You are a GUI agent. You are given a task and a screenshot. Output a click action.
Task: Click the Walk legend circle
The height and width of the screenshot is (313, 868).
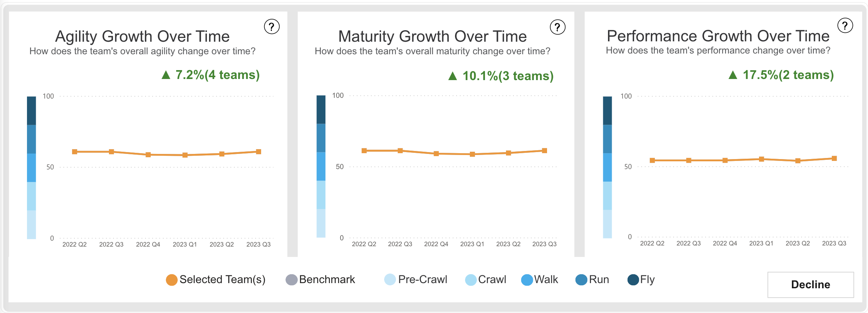527,280
